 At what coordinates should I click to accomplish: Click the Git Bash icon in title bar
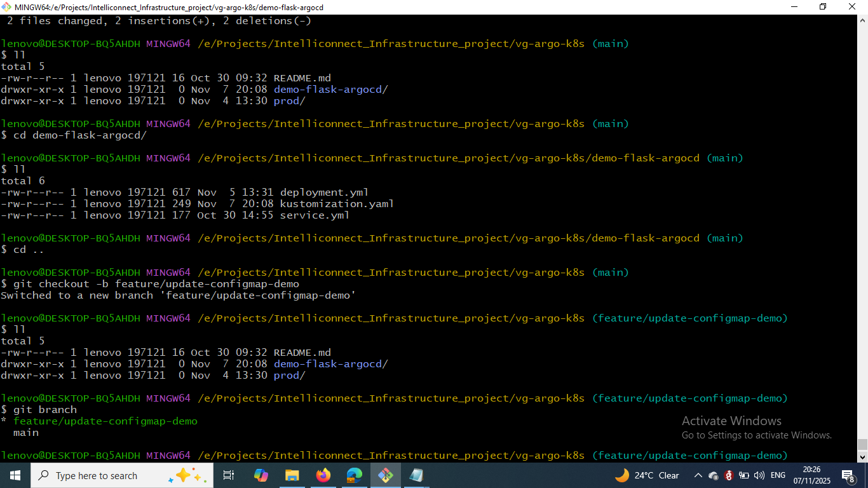[6, 7]
